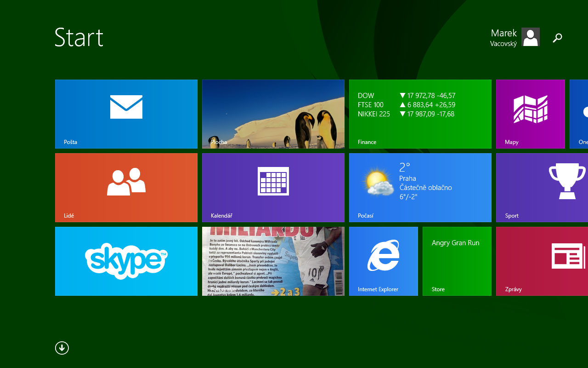Click the 6°/-2° temperature range
This screenshot has height=368, width=588.
pyautogui.click(x=408, y=197)
